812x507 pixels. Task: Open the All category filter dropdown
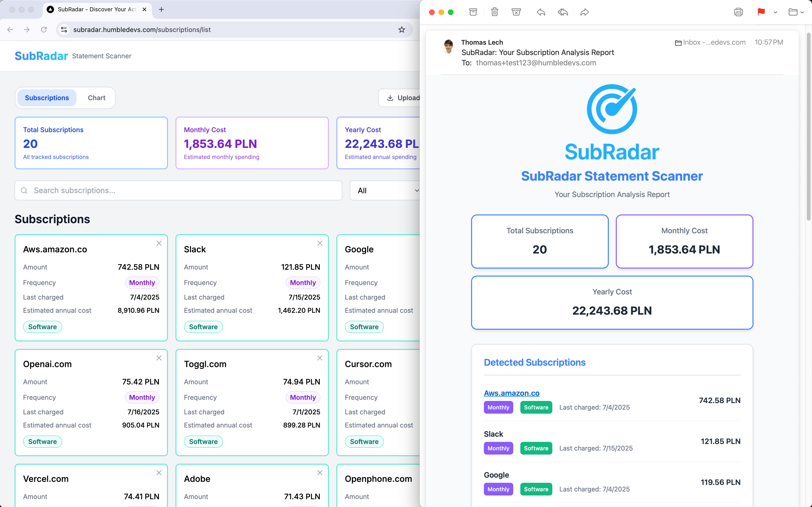385,190
